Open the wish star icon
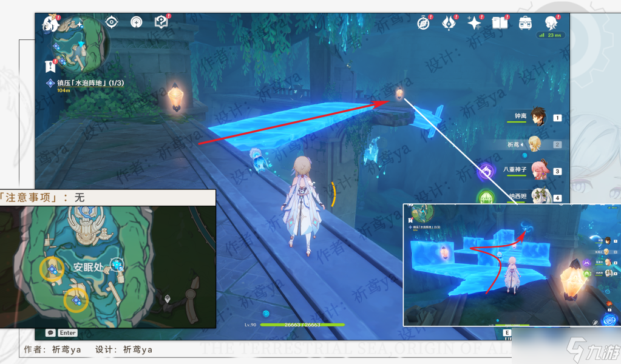The image size is (621, 364). [474, 23]
